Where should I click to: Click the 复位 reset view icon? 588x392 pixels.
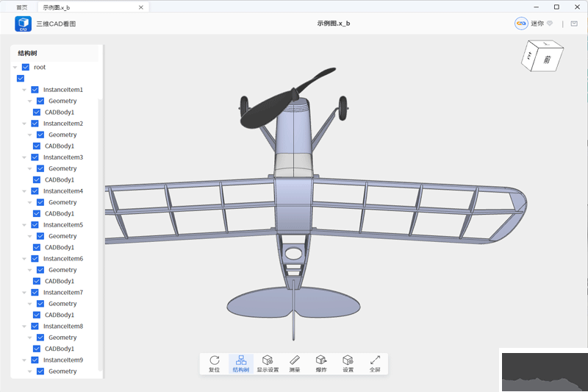[214, 363]
